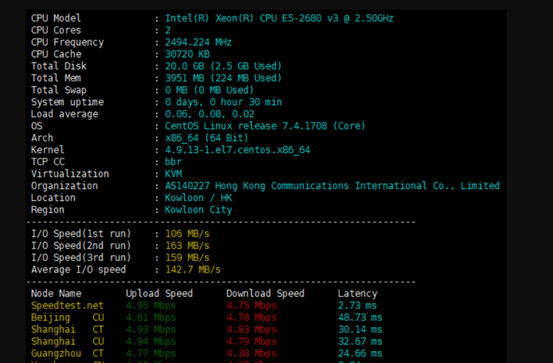Screen dimensions: 553x363
Task: Click Guangzhou CT upload speed 4.77 Mbps
Action: 151,353
